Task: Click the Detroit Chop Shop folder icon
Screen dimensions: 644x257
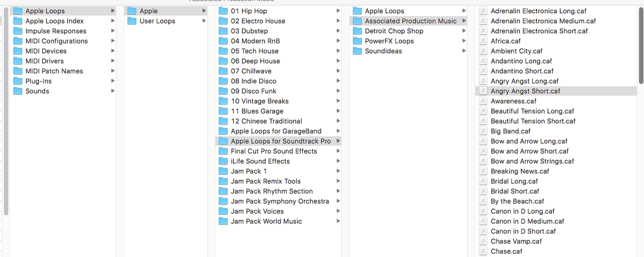Action: click(x=357, y=31)
